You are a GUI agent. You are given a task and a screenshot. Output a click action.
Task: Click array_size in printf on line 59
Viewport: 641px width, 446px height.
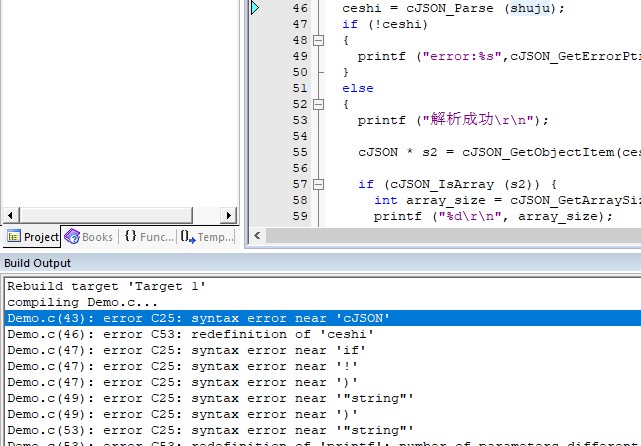click(558, 216)
